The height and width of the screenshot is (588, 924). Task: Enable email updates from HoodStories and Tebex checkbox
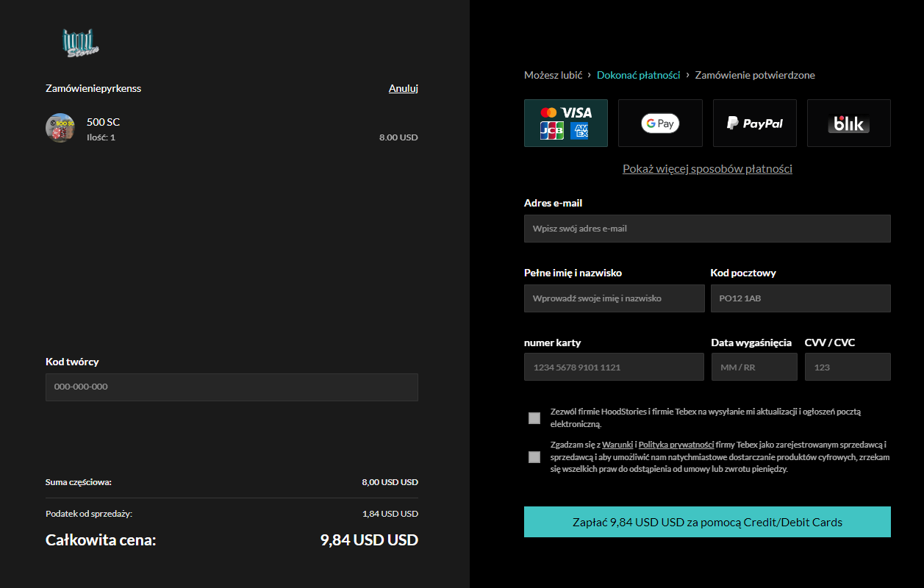534,418
